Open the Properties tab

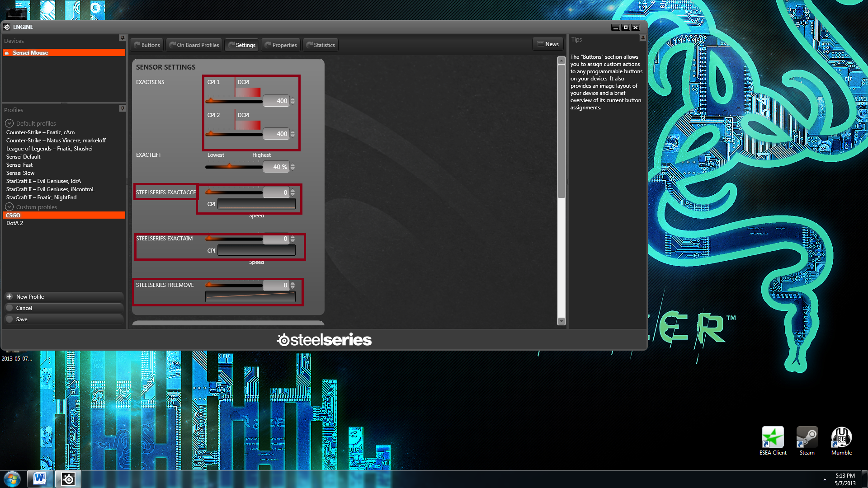[281, 45]
